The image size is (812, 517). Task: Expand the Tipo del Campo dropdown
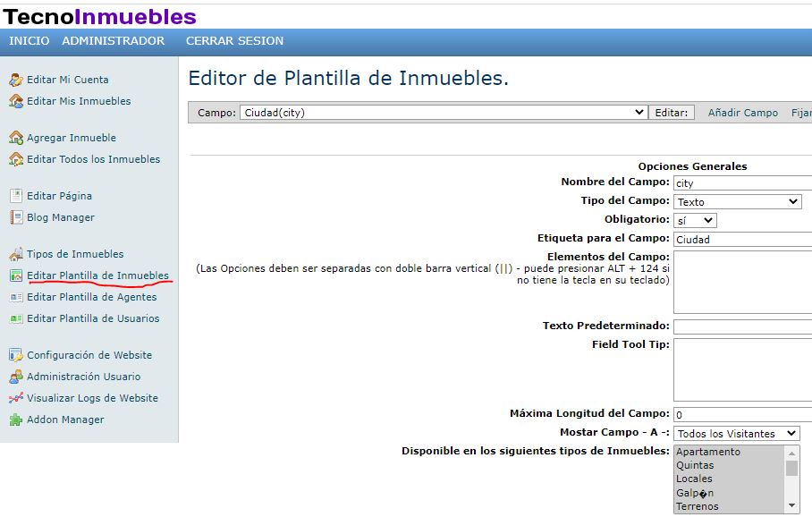coord(737,202)
